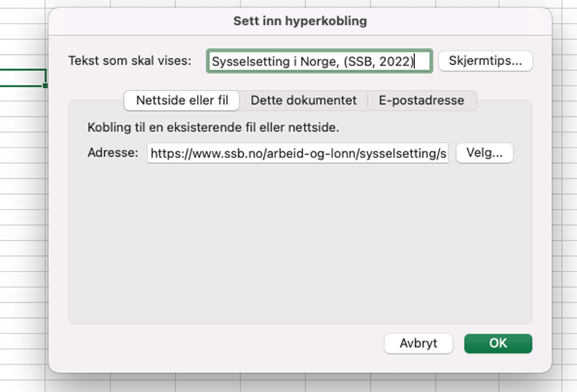Screen dimensions: 577x392
Task: Click the selected cell's fill handle
Action: pos(46,86)
